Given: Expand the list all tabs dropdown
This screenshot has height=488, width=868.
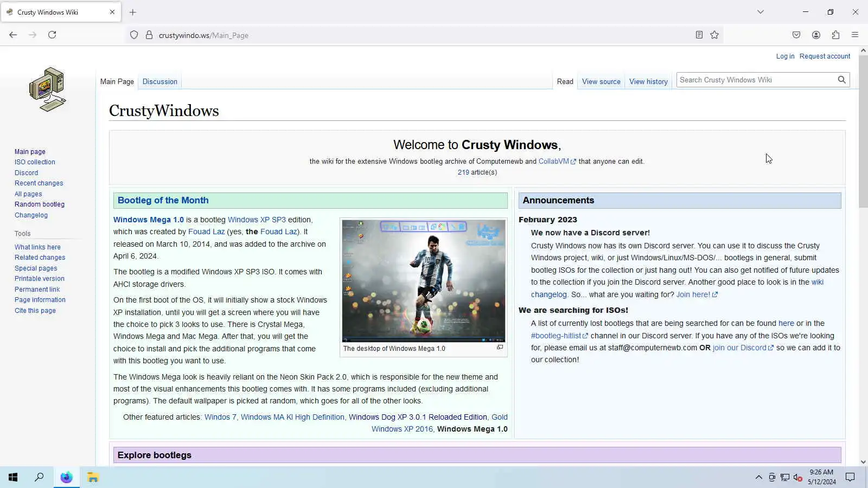Looking at the screenshot, I should coord(761,12).
